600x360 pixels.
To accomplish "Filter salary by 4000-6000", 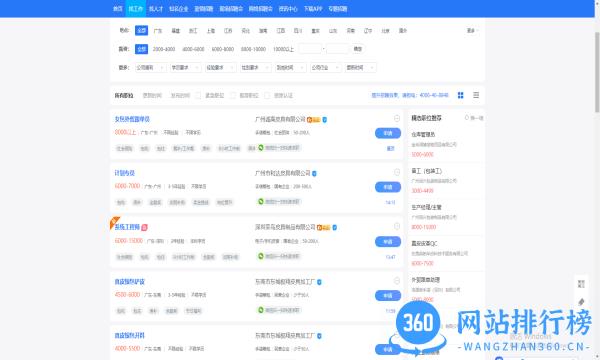I will [x=193, y=49].
